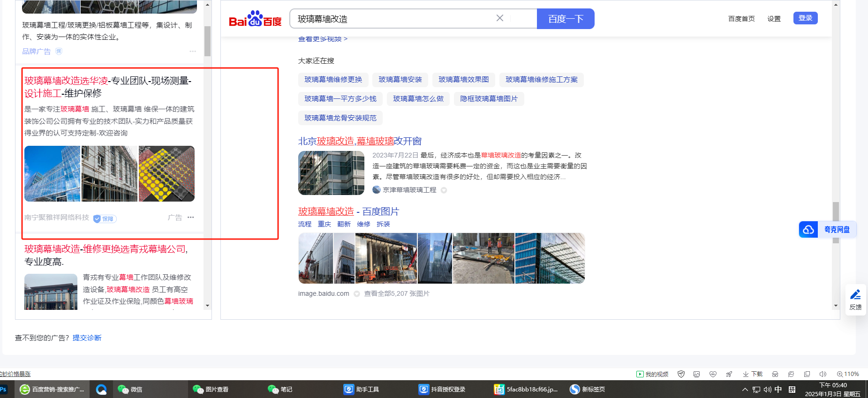Click the 保障 shield badge on the 南宁聚雅祥 ad
Image resolution: width=868 pixels, height=398 pixels.
tap(105, 218)
